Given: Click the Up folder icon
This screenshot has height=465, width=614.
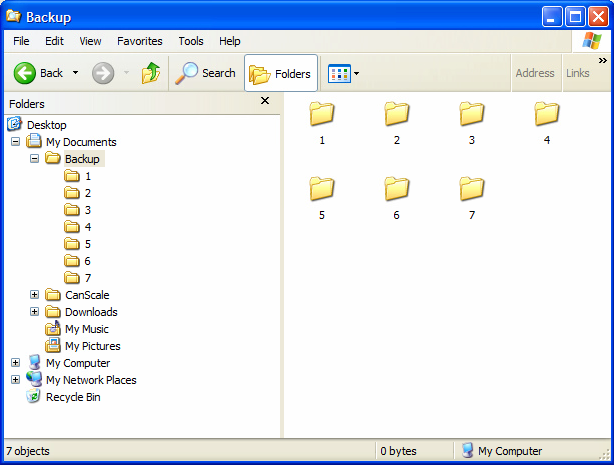Looking at the screenshot, I should pos(151,73).
